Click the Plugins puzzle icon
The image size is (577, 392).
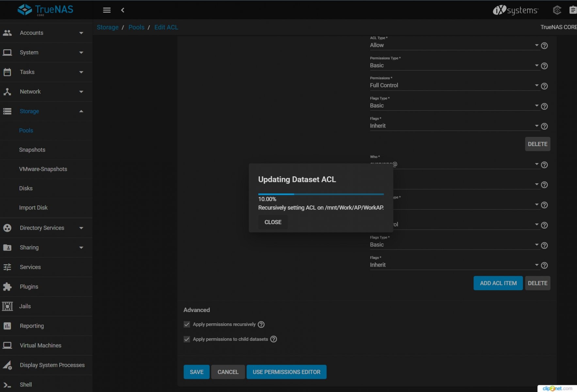pos(7,286)
